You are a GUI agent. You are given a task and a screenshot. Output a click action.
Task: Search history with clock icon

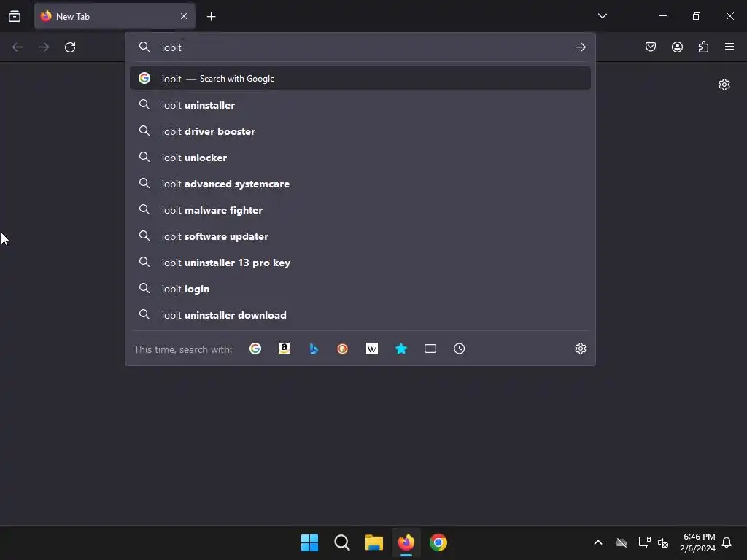click(460, 349)
